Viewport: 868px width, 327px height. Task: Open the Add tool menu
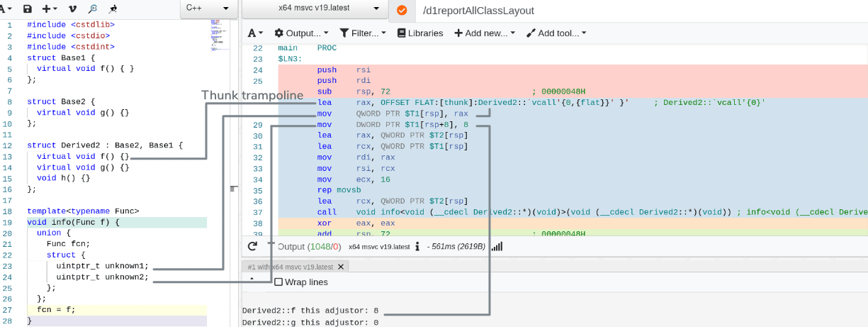coord(560,33)
